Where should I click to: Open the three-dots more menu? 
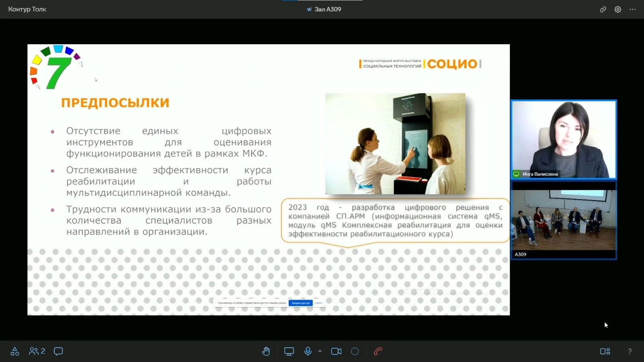point(633,9)
